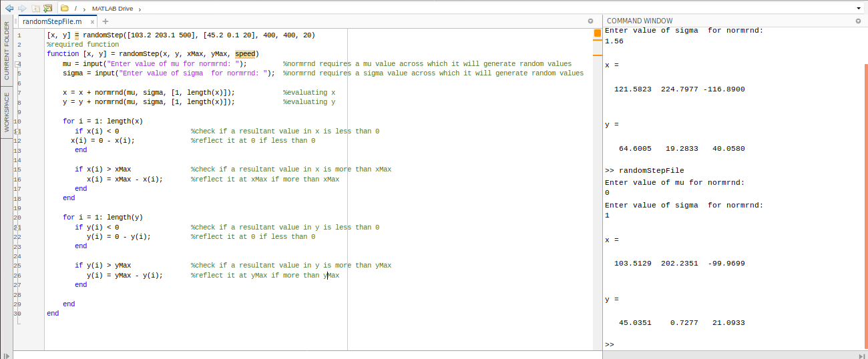Click the final 'end' keyword on line 30
The width and height of the screenshot is (868, 359).
(x=53, y=314)
